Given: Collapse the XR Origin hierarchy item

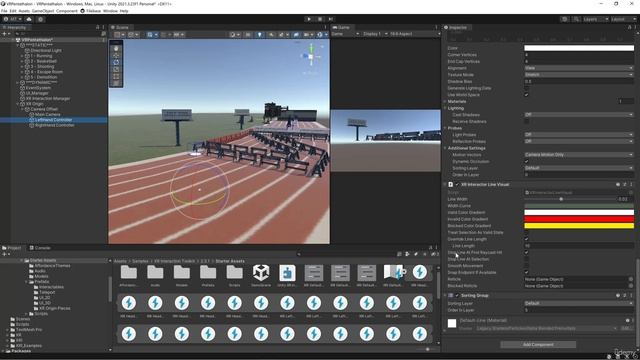Looking at the screenshot, I should pos(18,104).
